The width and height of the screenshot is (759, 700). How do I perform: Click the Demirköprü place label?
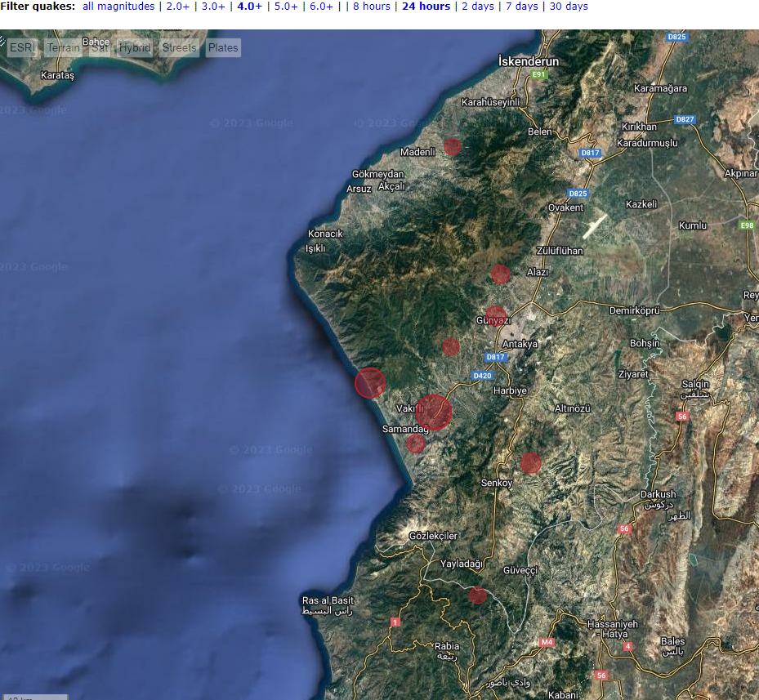click(634, 310)
